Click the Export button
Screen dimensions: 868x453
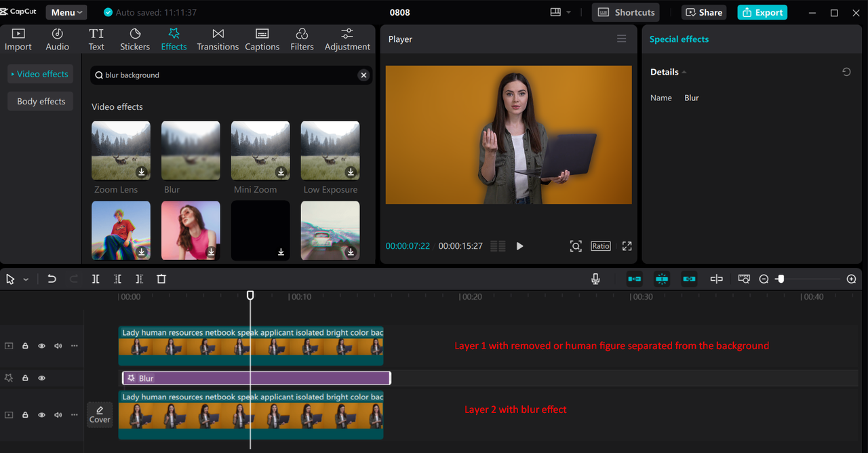tap(762, 12)
